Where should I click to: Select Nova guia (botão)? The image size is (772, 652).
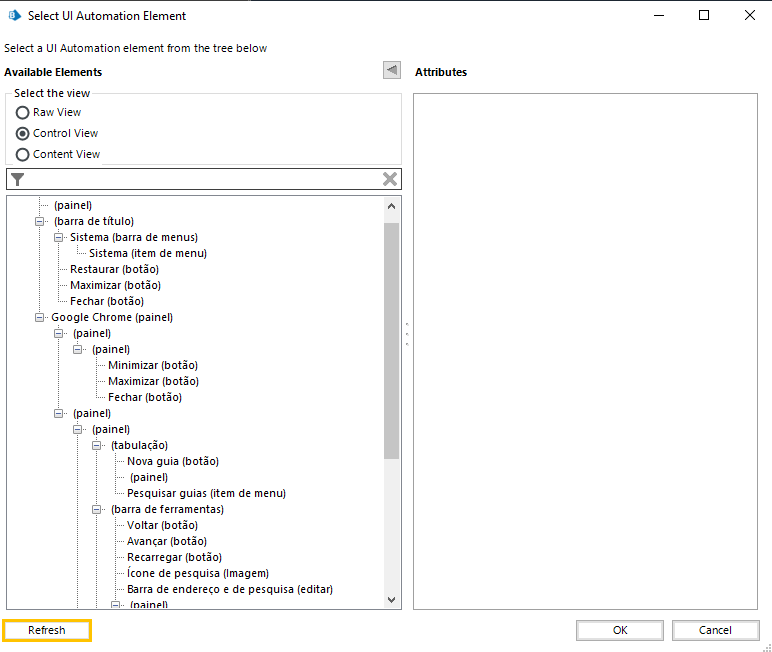[173, 461]
